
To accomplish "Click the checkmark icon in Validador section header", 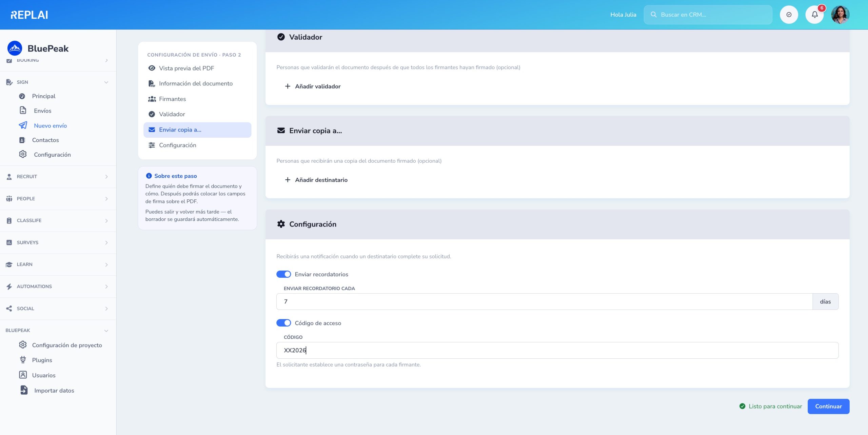I will 281,37.
